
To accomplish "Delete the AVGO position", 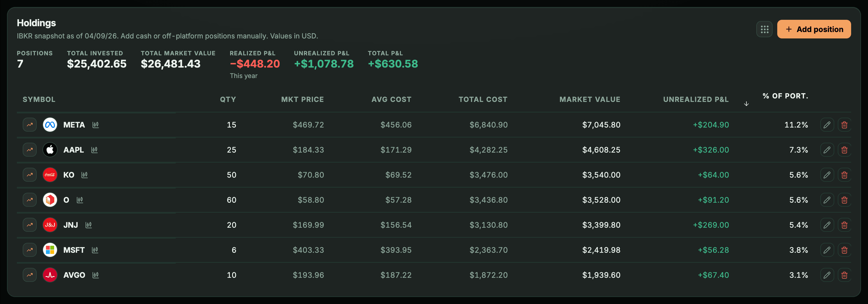I will 844,275.
